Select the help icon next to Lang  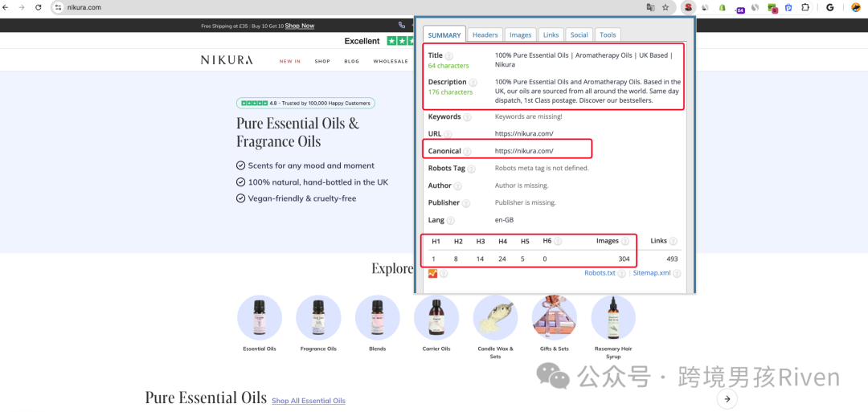[451, 221]
